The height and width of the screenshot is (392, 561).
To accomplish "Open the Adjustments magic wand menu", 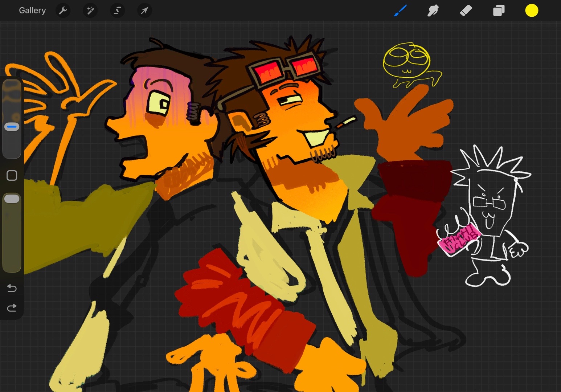I will point(90,11).
